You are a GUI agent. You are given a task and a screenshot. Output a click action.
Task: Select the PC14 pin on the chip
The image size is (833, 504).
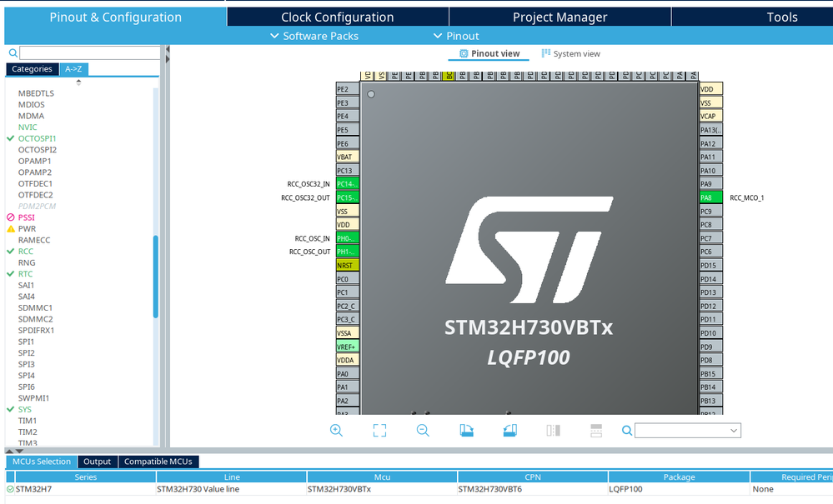348,184
